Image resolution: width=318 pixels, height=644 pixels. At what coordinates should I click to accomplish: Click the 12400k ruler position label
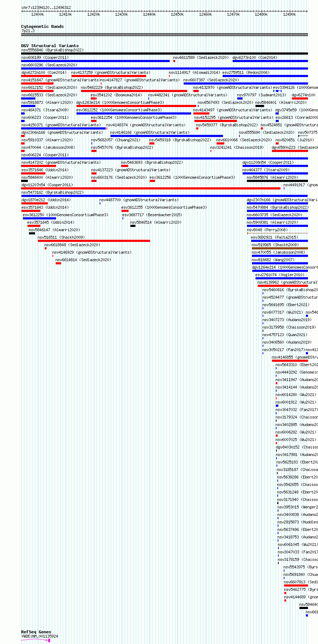38,14
